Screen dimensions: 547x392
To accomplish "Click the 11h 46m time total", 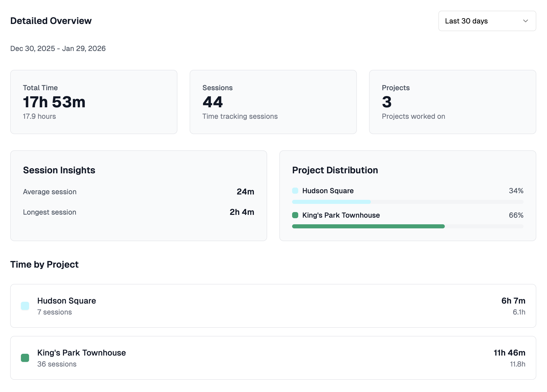I will coord(509,353).
